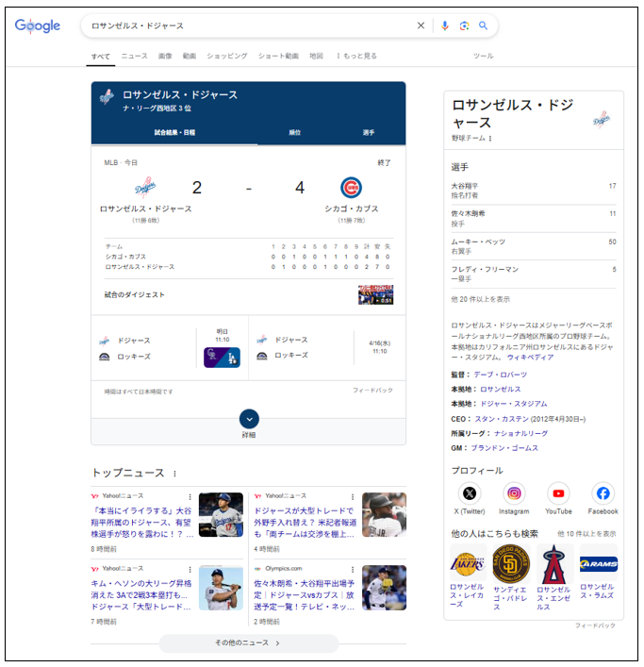This screenshot has width=644, height=667.
Task: Click the Google logo
Action: 38,26
